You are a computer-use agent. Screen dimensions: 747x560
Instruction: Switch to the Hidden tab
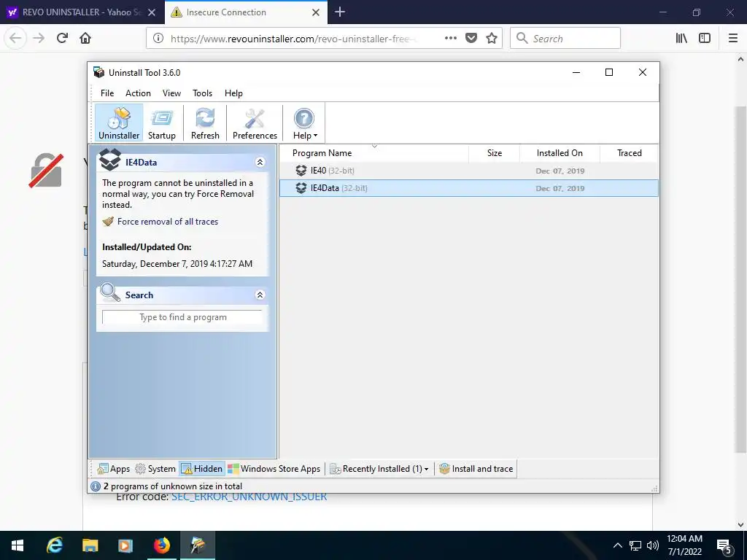point(201,469)
